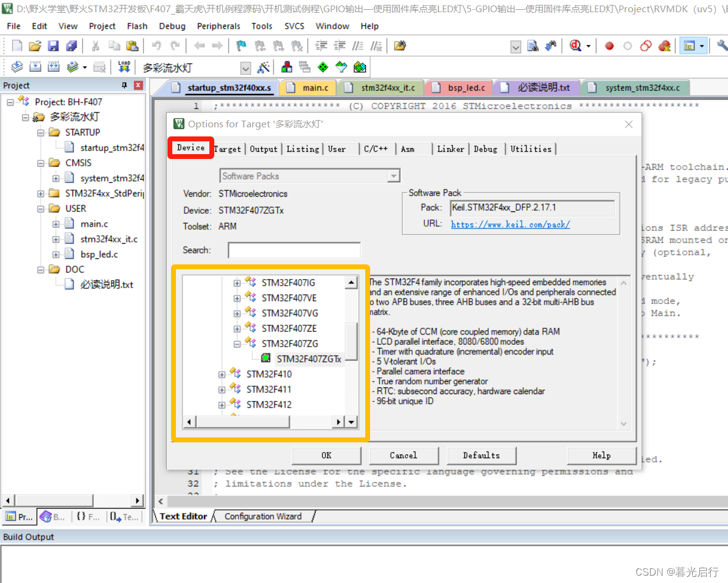
Task: Select bsp_led.c in the project tree
Action: (99, 254)
